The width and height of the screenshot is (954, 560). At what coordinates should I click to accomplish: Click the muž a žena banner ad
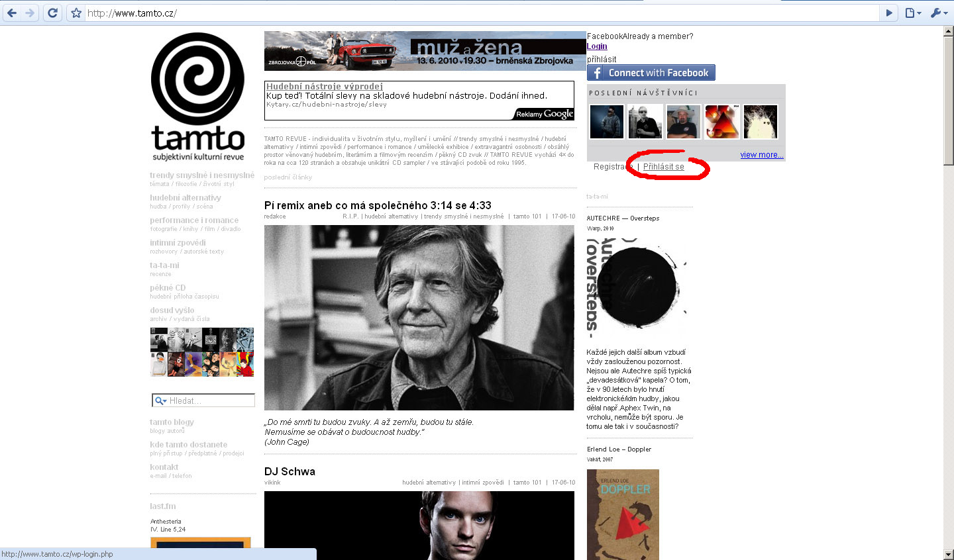point(425,51)
